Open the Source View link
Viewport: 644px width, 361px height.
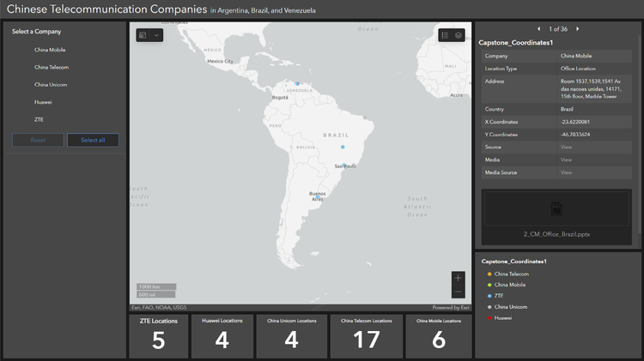pyautogui.click(x=566, y=147)
